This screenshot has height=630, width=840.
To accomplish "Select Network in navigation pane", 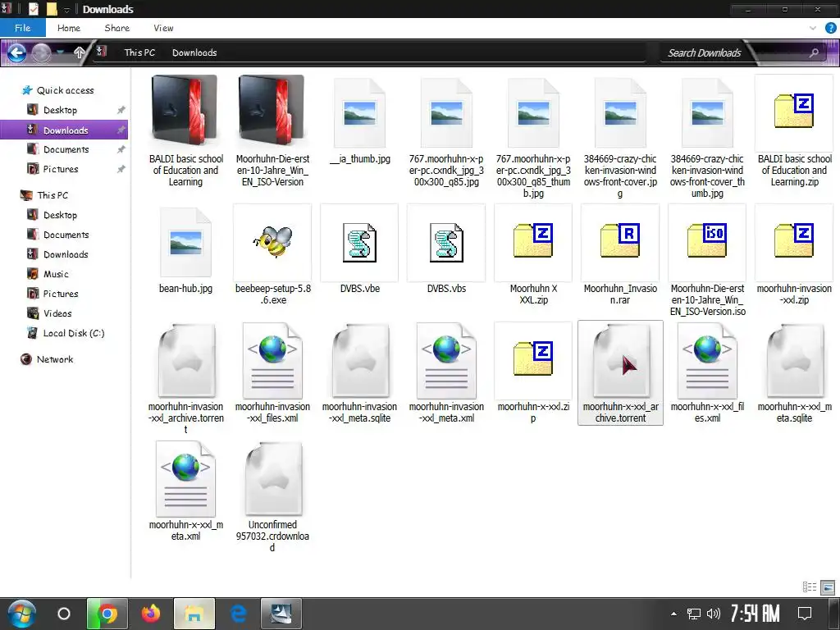I will pos(55,359).
